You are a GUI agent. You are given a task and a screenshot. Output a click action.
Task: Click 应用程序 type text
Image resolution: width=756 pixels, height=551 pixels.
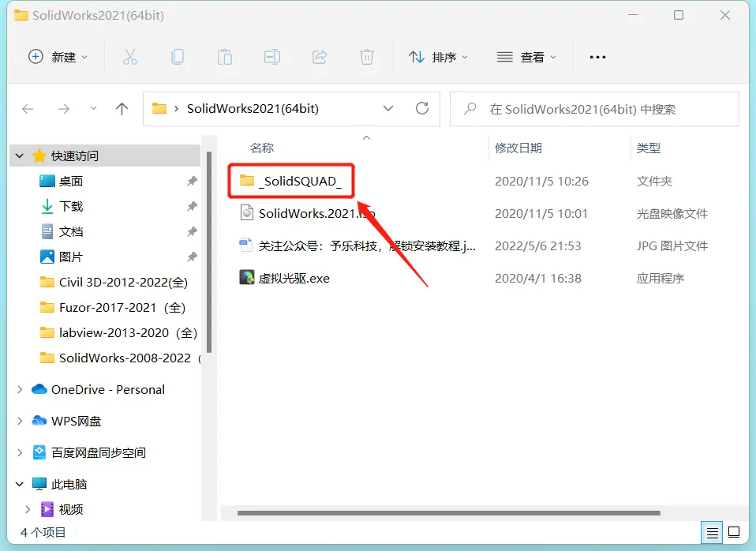(660, 279)
